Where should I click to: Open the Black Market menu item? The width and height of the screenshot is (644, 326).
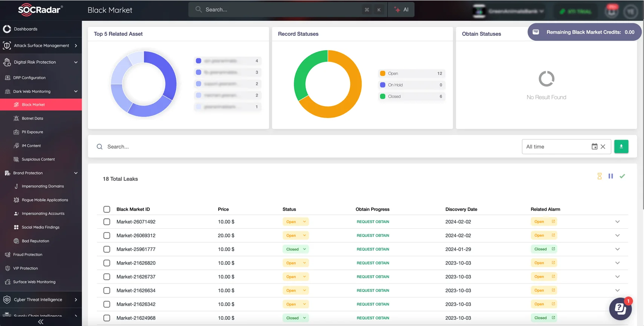point(41,105)
